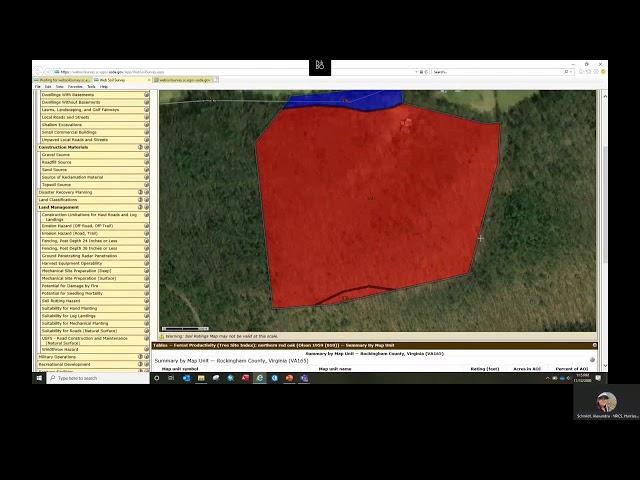Collapse Construction Materials section chevron
This screenshot has width=640, height=480.
tap(147, 147)
